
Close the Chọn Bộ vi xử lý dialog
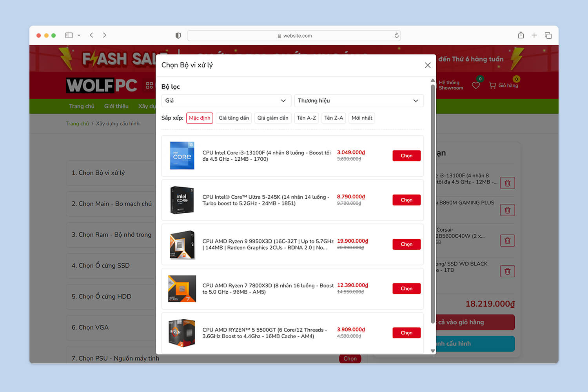[x=428, y=65]
